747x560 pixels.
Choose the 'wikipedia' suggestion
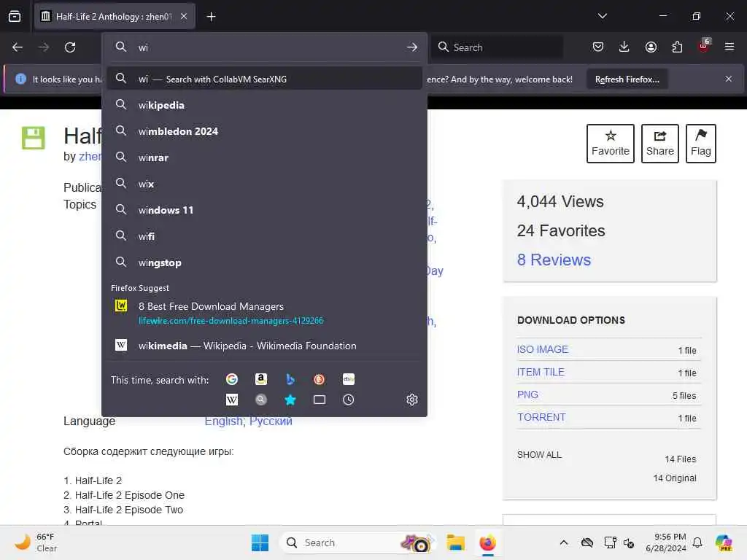[264, 105]
